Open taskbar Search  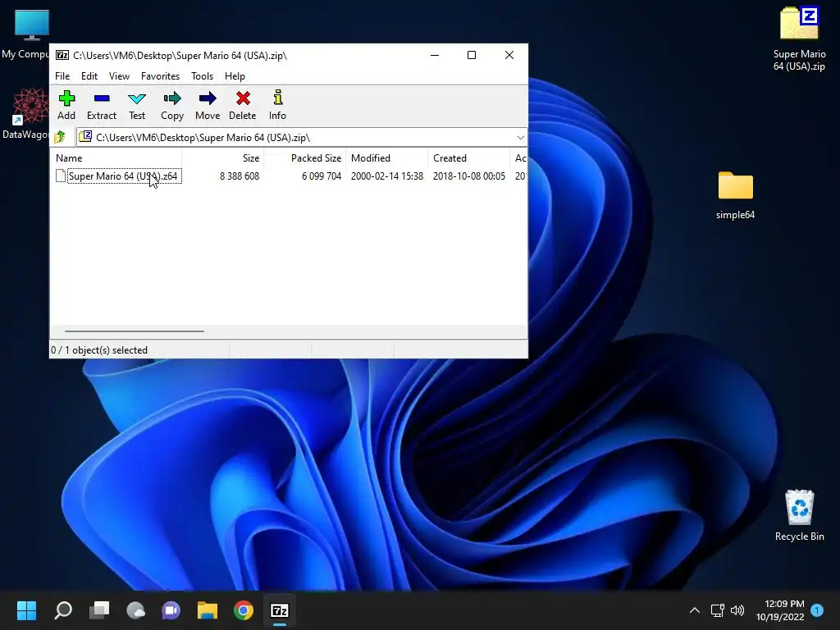(63, 610)
